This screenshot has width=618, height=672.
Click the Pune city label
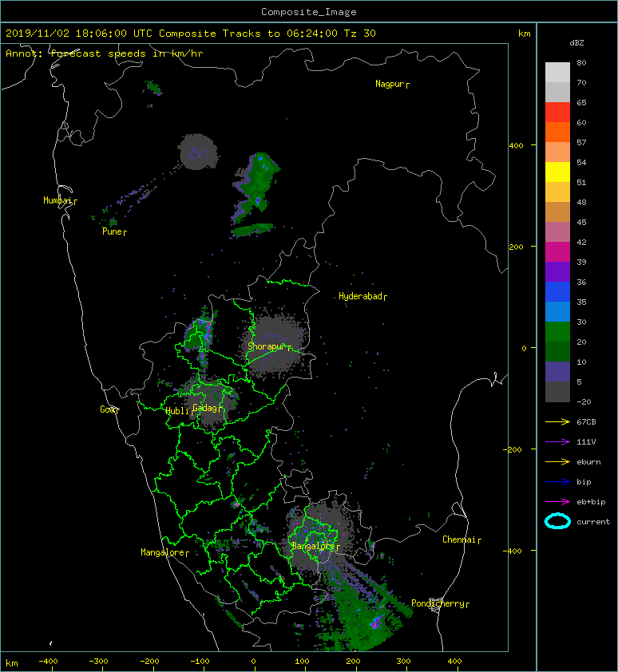click(114, 232)
